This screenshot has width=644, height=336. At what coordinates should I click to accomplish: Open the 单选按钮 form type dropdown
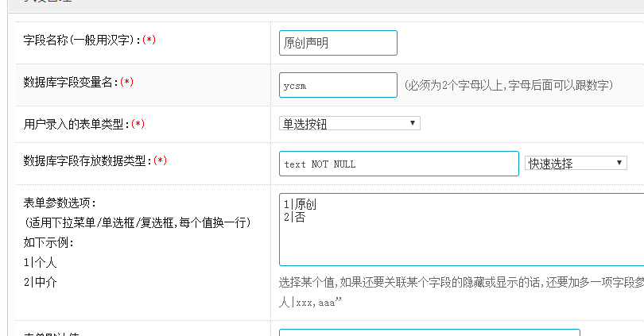tap(349, 123)
